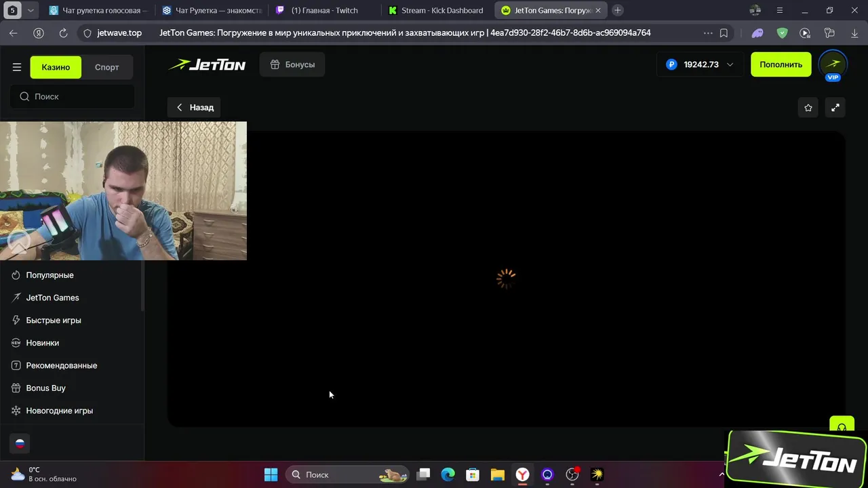Open the tab group counter 5
The height and width of the screenshot is (488, 868).
coord(12,10)
